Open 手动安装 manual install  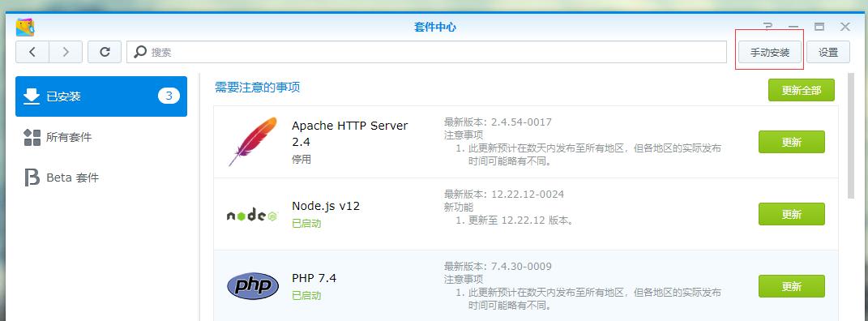769,53
